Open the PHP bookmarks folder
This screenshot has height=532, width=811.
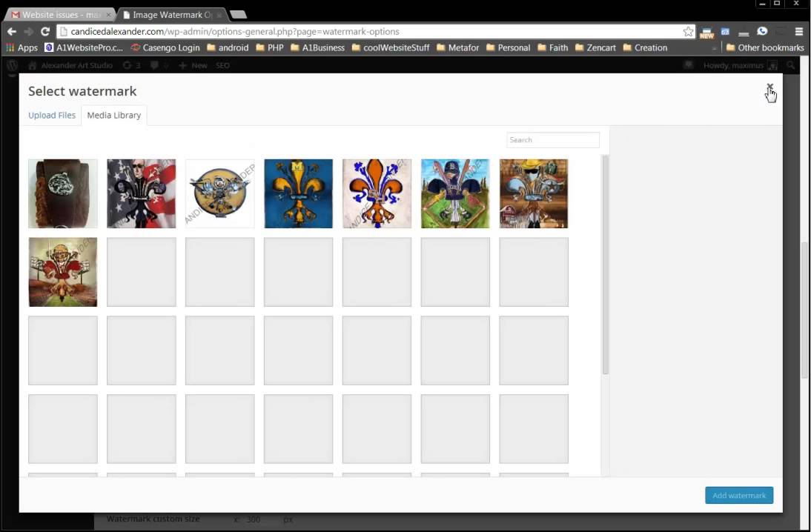(270, 47)
